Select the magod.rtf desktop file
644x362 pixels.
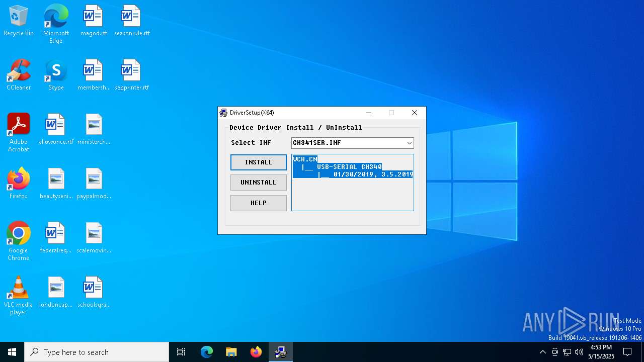pyautogui.click(x=94, y=21)
